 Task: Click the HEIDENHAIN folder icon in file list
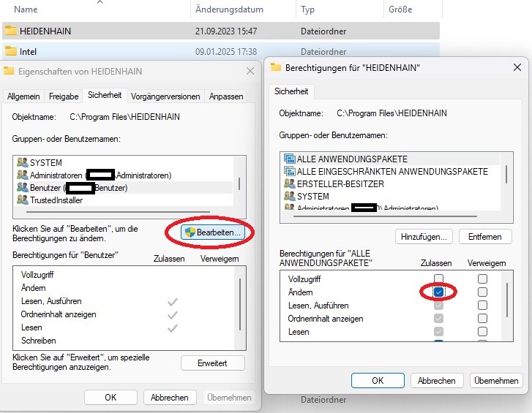click(x=10, y=31)
